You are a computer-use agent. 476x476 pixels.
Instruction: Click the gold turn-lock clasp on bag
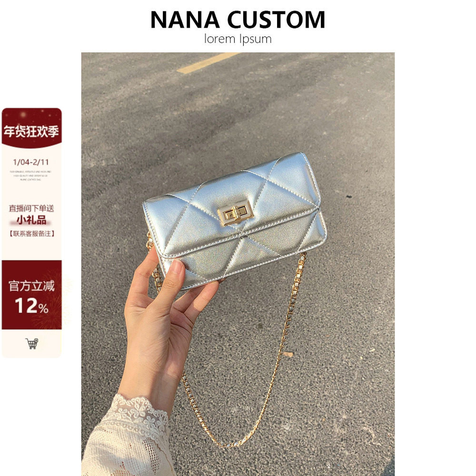tap(236, 213)
